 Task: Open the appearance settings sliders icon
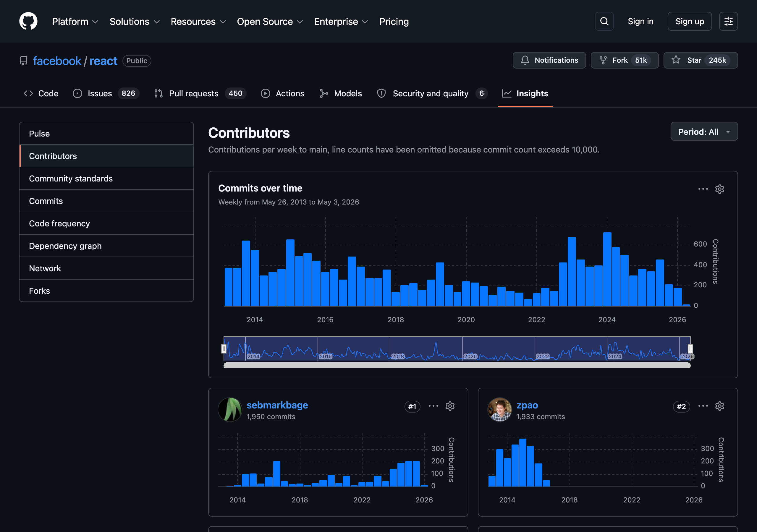point(728,21)
